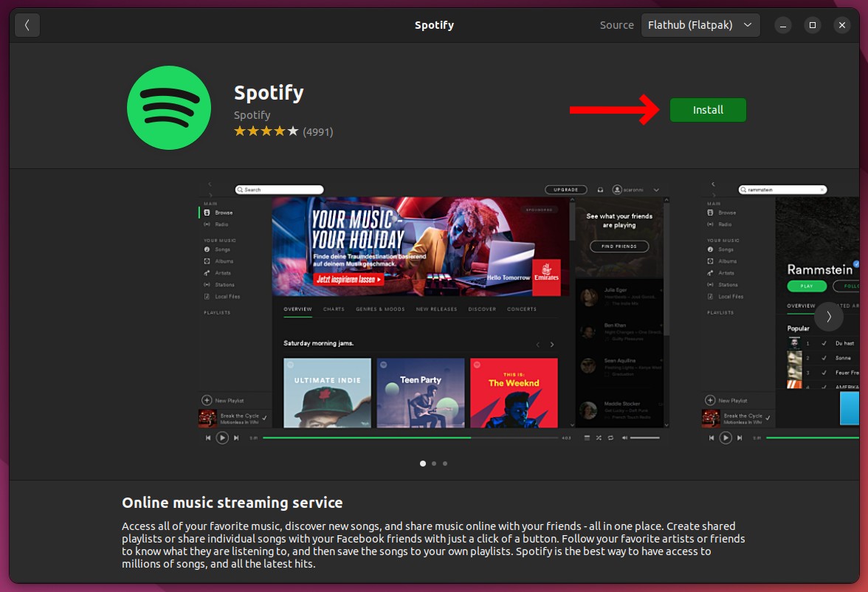The height and width of the screenshot is (592, 868).
Task: Switch to the CONCERTS tab
Action: click(521, 309)
